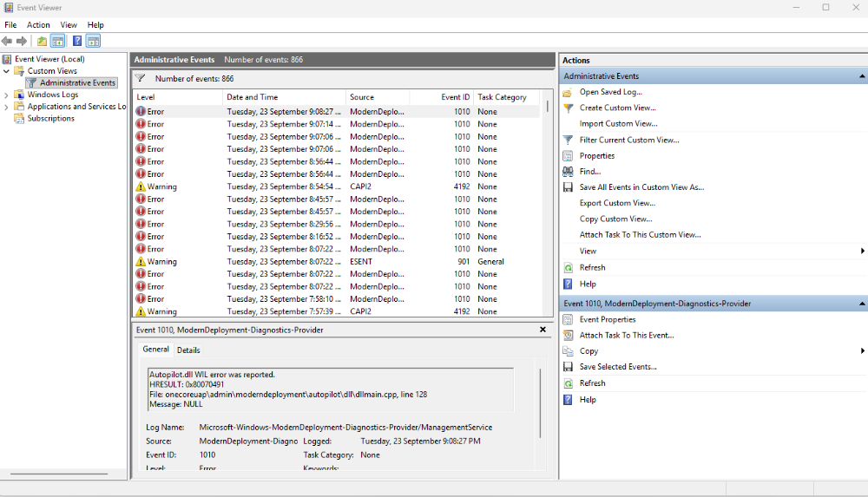Image resolution: width=868 pixels, height=497 pixels.
Task: Expand the Windows Logs tree node
Action: pos(7,95)
